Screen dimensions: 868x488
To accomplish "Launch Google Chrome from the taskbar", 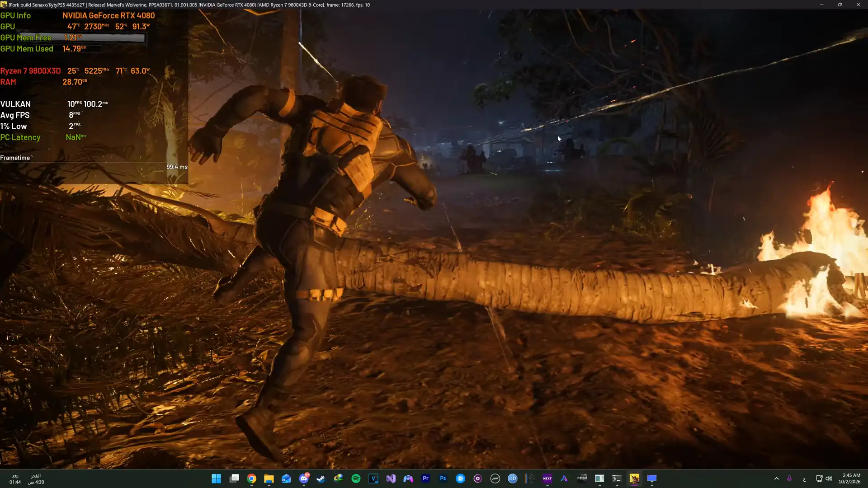I will [x=251, y=479].
